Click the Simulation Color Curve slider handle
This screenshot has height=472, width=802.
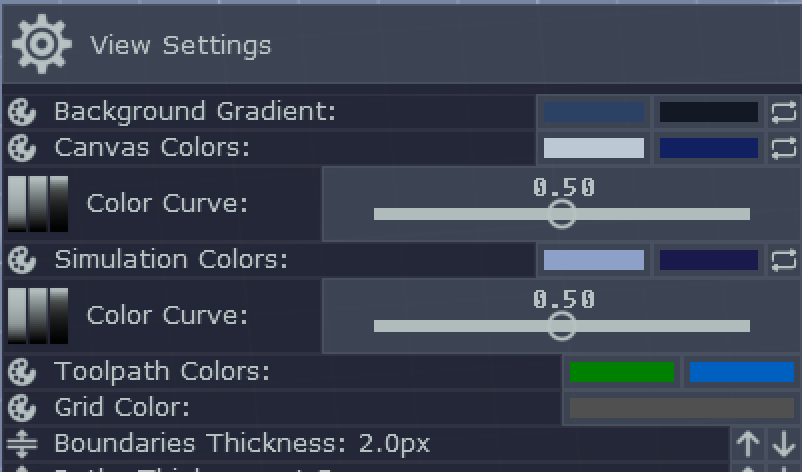[x=562, y=326]
